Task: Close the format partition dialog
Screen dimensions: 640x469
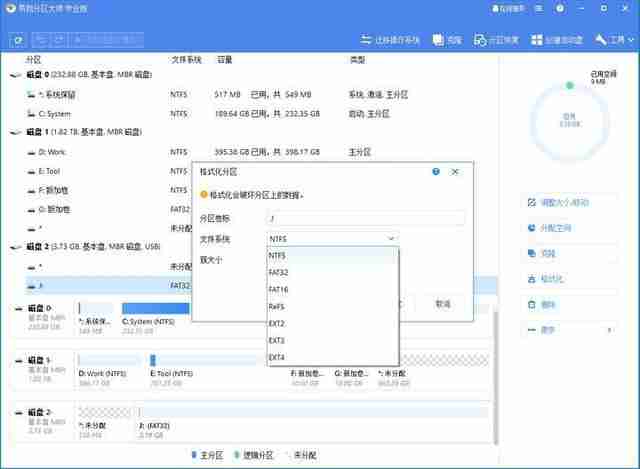Action: coord(455,172)
